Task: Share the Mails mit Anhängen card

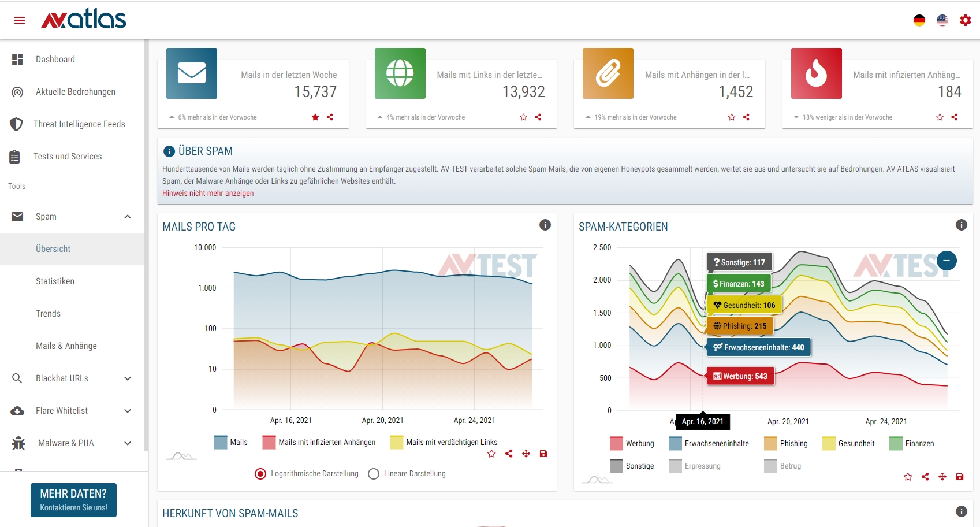Action: point(746,117)
